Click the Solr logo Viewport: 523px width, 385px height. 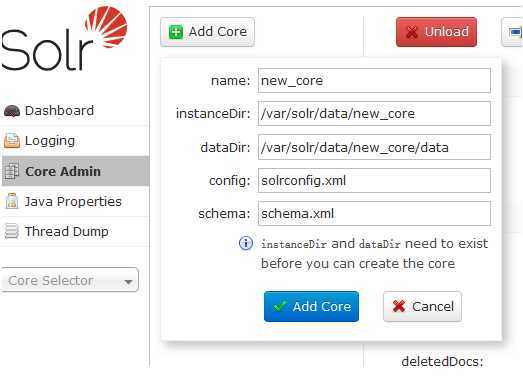64,39
